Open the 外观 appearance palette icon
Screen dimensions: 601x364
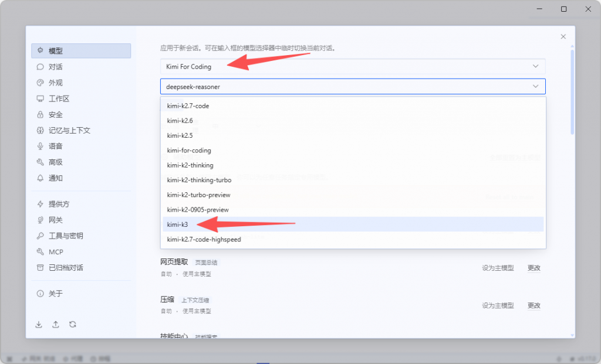40,83
